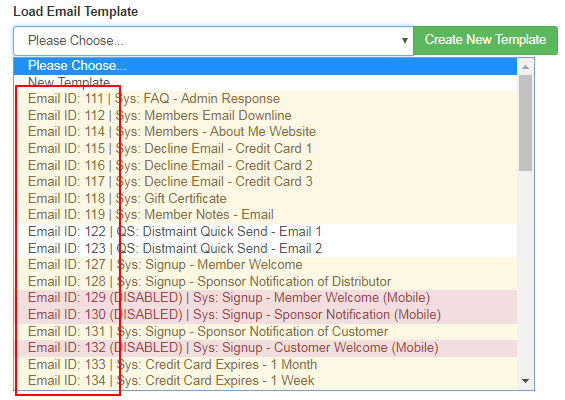Image resolution: width=565 pixels, height=400 pixels.
Task: Pick Email ID 112 Members Email Downline
Action: (x=265, y=116)
